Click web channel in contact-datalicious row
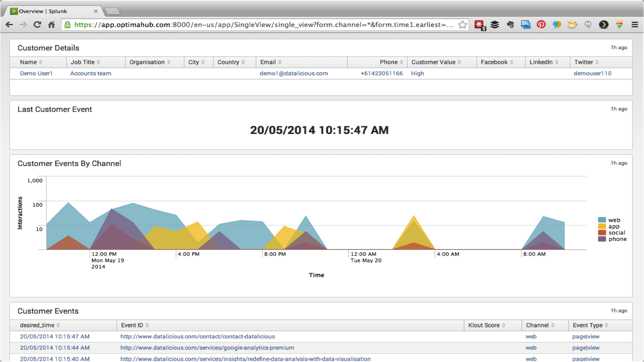 531,337
